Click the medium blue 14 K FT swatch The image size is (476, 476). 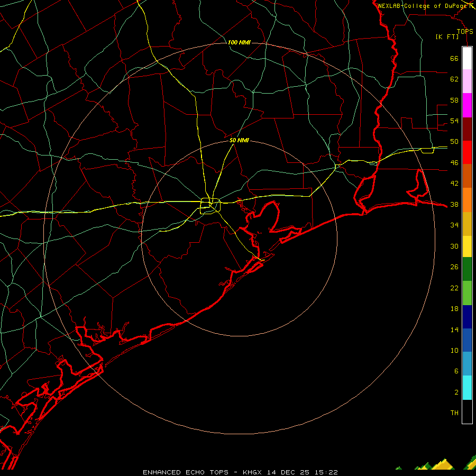click(x=467, y=340)
